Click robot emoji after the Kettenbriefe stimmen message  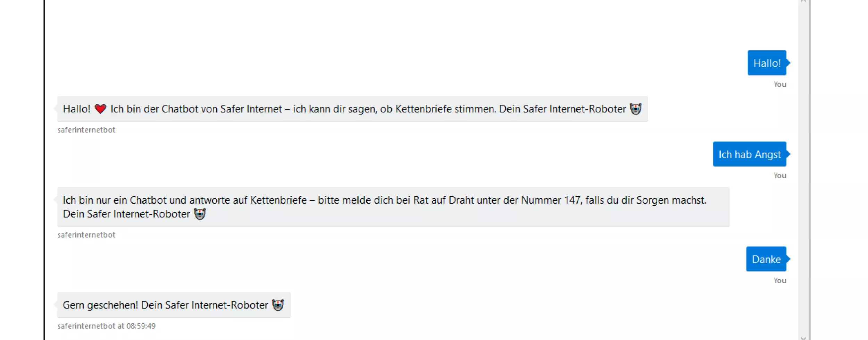click(635, 109)
